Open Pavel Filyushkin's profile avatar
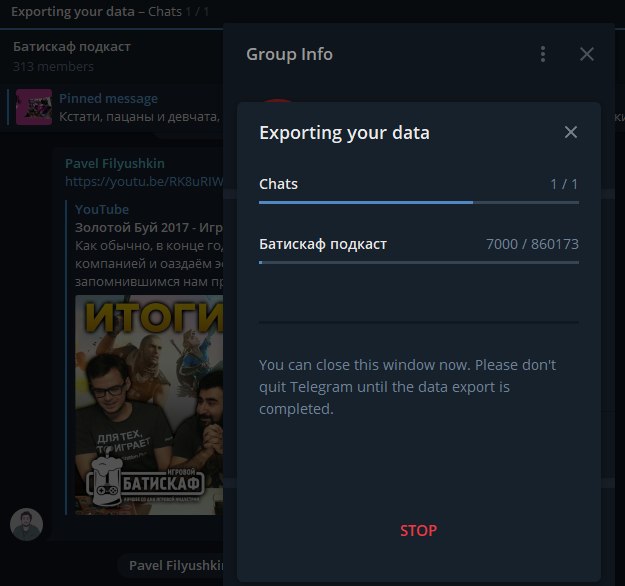The image size is (625, 586). [26, 524]
